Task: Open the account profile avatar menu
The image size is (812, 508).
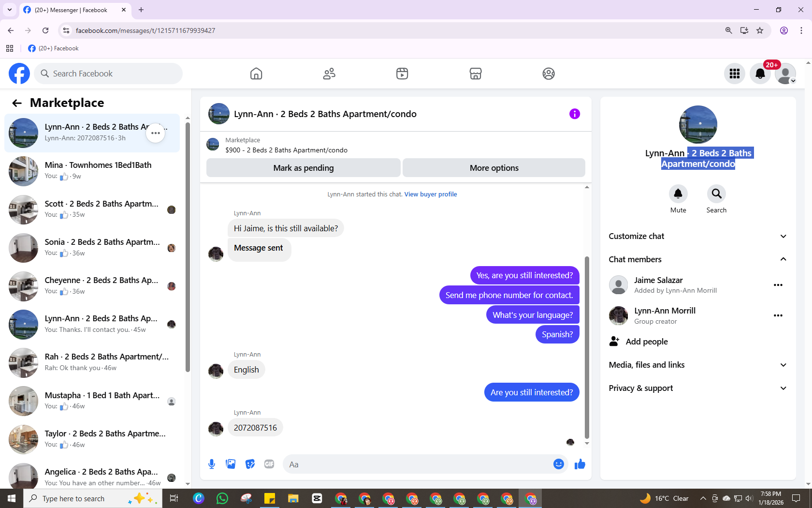Action: 785,74
